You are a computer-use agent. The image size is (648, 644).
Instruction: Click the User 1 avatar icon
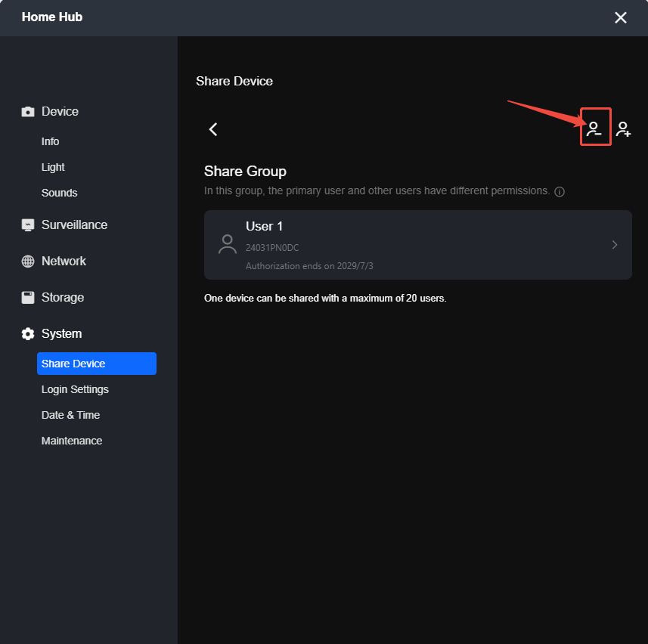(228, 244)
